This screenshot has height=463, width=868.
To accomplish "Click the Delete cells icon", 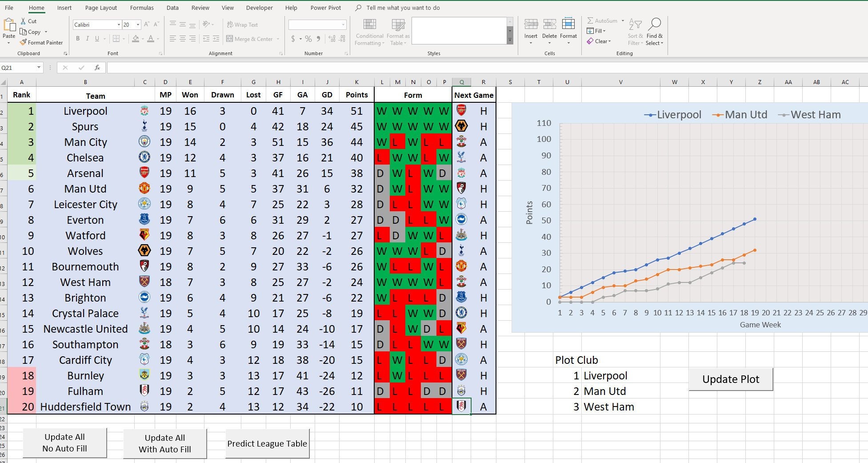I will coord(549,24).
